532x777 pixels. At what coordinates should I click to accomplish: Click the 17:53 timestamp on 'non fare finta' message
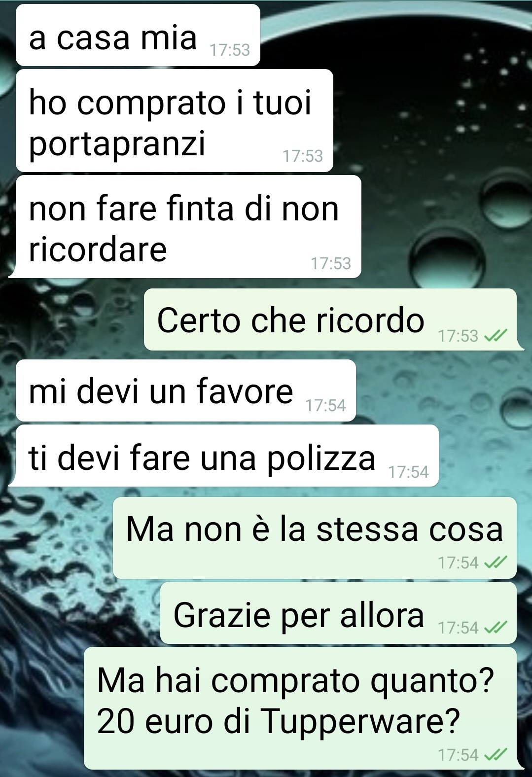pyautogui.click(x=331, y=263)
